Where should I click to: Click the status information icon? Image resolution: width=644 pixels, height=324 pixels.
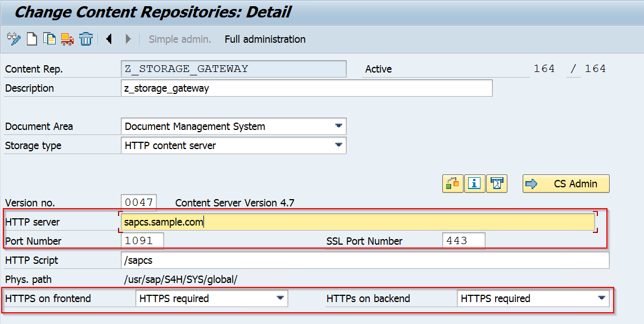click(x=474, y=184)
